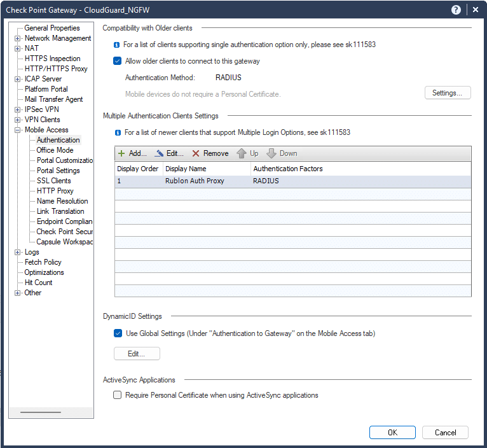Uncheck Allow older clients to connect

117,61
